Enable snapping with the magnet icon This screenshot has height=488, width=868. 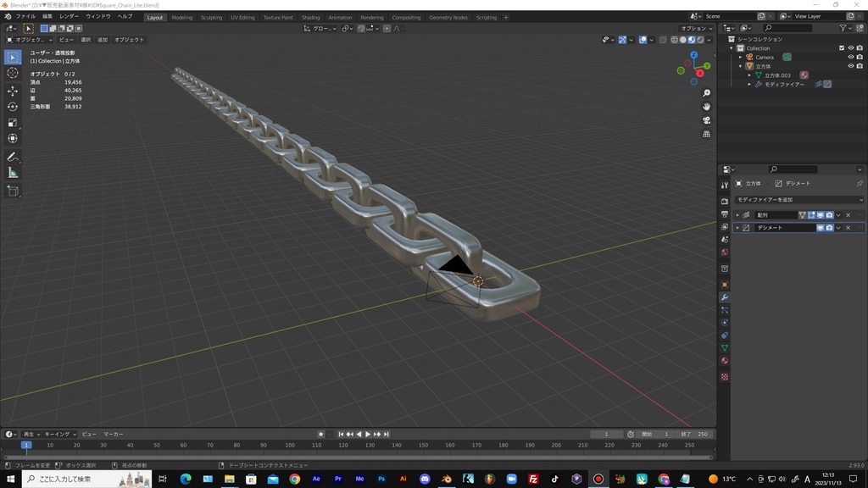(360, 28)
